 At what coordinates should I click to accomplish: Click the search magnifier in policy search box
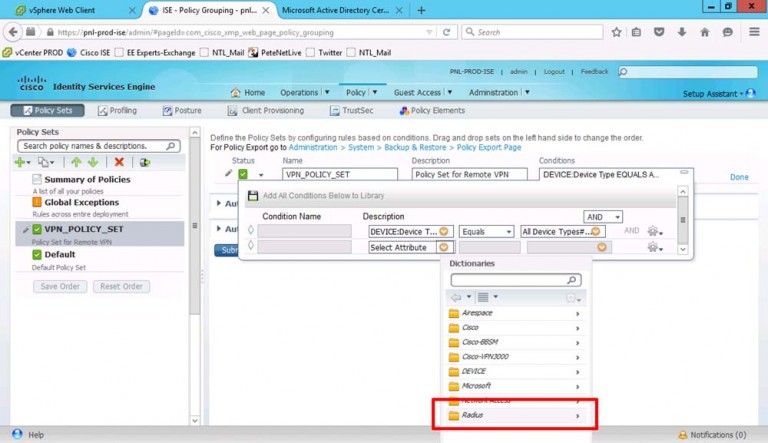pyautogui.click(x=170, y=146)
